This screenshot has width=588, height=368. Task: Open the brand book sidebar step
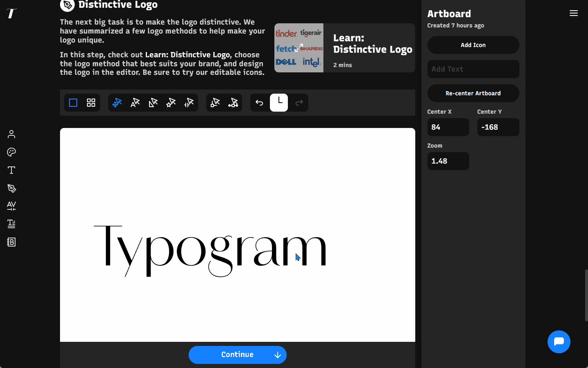(x=11, y=242)
